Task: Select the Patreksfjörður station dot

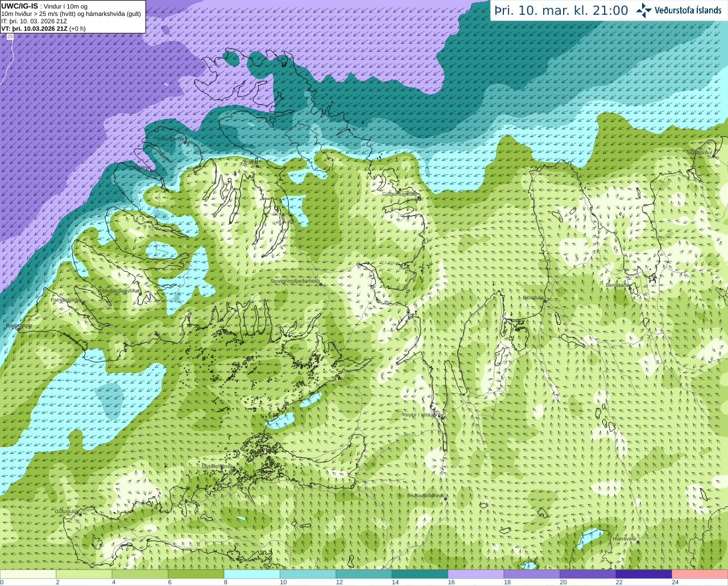Action: click(x=84, y=303)
